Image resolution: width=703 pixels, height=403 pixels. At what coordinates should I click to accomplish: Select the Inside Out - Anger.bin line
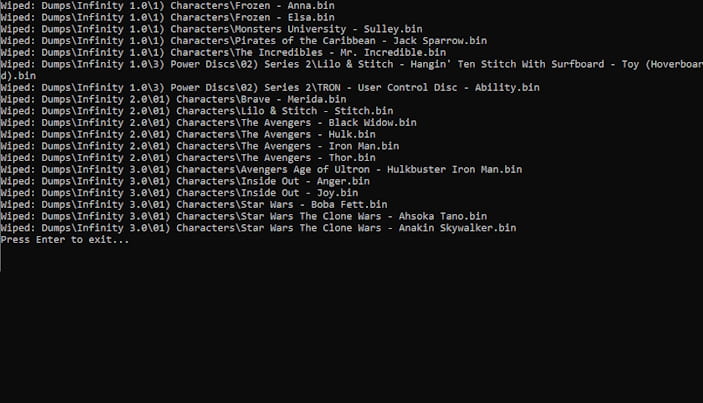185,181
